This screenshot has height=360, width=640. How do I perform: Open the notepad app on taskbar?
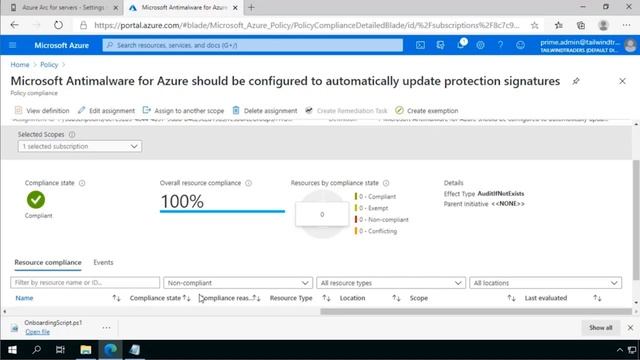(135, 350)
